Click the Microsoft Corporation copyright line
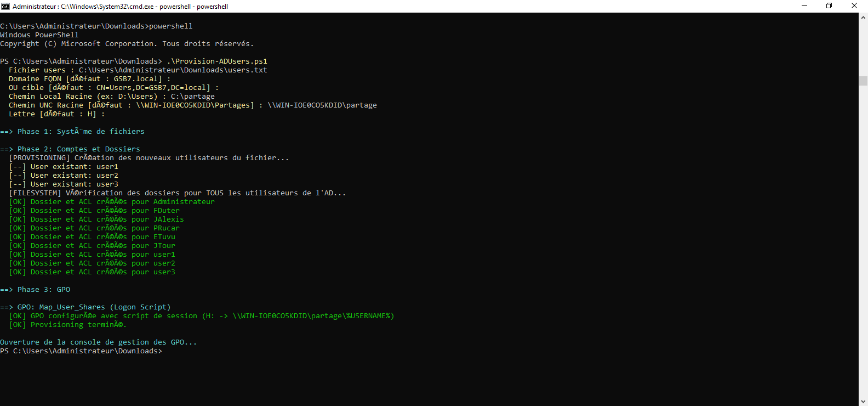Screen dimensions: 868x406 coord(127,43)
